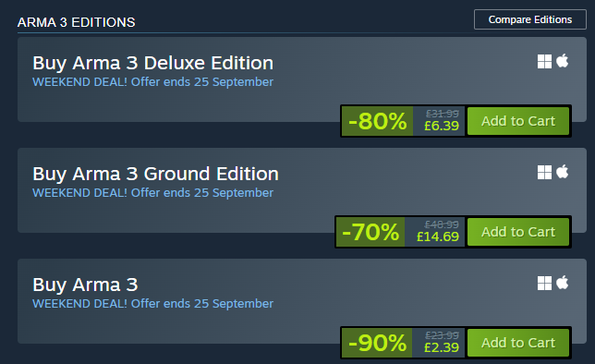Add Arma 3 Deluxe Edition to cart
The height and width of the screenshot is (364, 595).
(518, 121)
